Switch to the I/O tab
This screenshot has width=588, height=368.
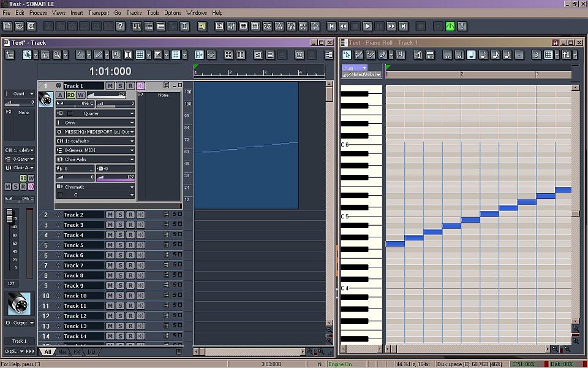[x=91, y=352]
